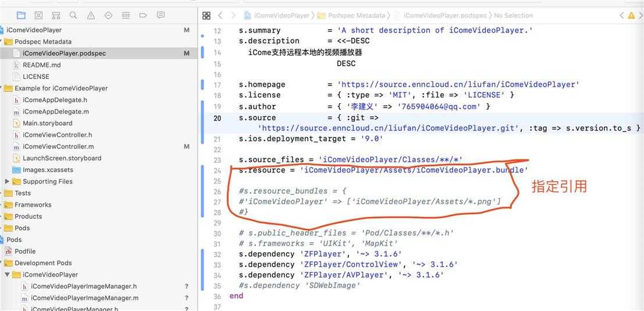Open the Debug navigator icon
The width and height of the screenshot is (644, 311).
[x=126, y=15]
